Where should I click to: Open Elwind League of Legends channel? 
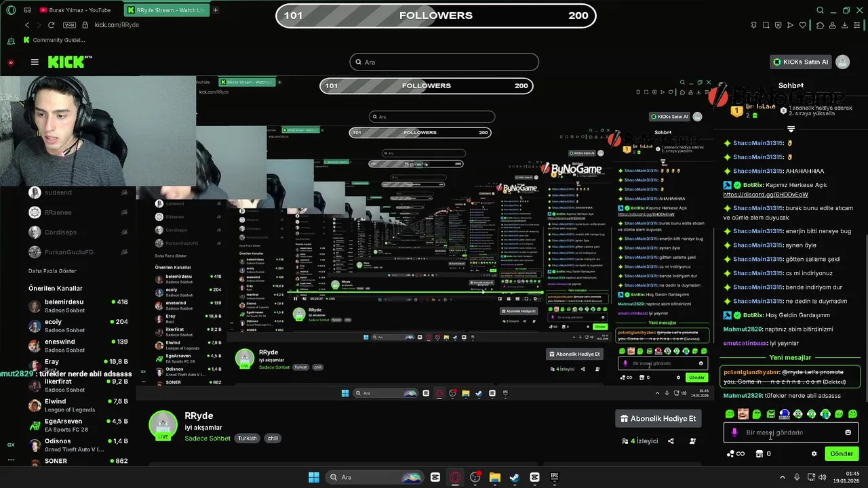79,405
